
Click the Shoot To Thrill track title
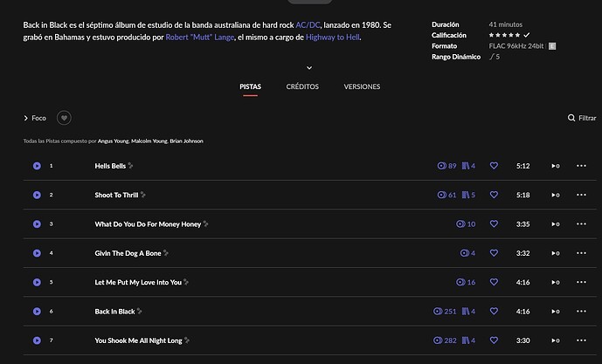[x=116, y=195]
